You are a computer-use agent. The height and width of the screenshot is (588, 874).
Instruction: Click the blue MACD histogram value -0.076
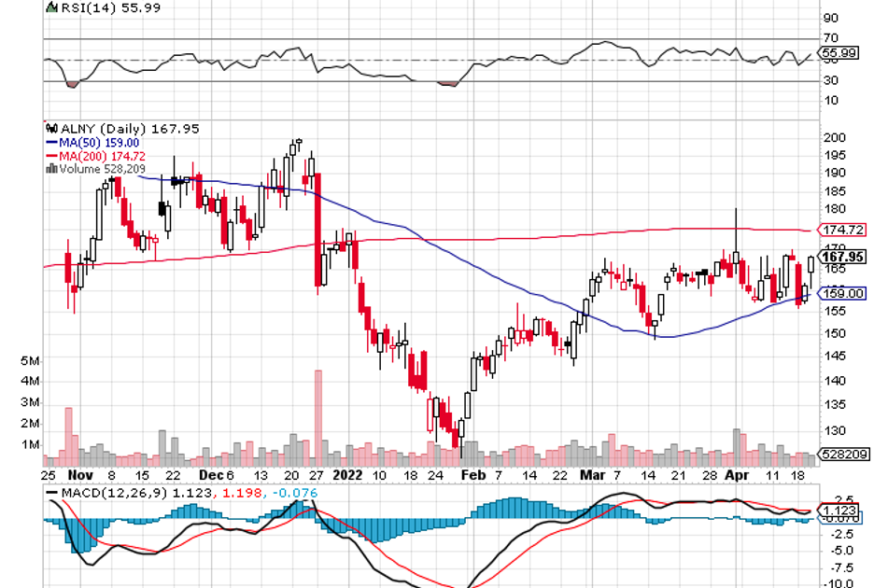294,493
